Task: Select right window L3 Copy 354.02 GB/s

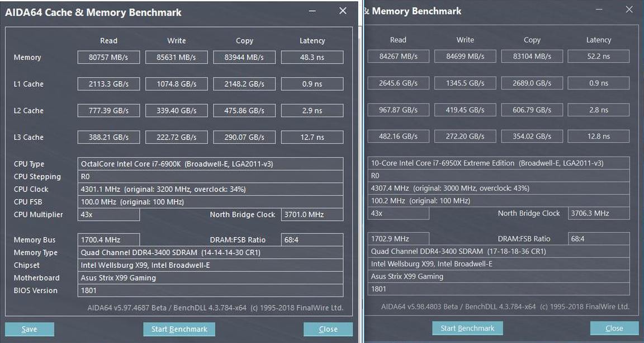Action: [x=532, y=136]
